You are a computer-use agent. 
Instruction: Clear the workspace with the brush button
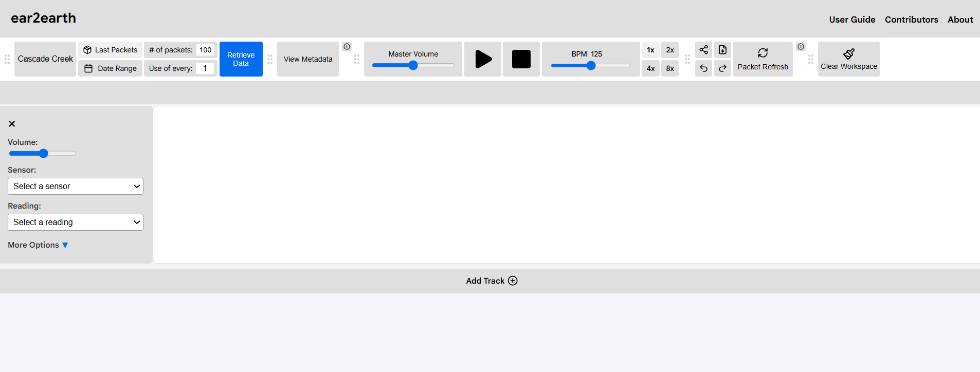(x=848, y=59)
